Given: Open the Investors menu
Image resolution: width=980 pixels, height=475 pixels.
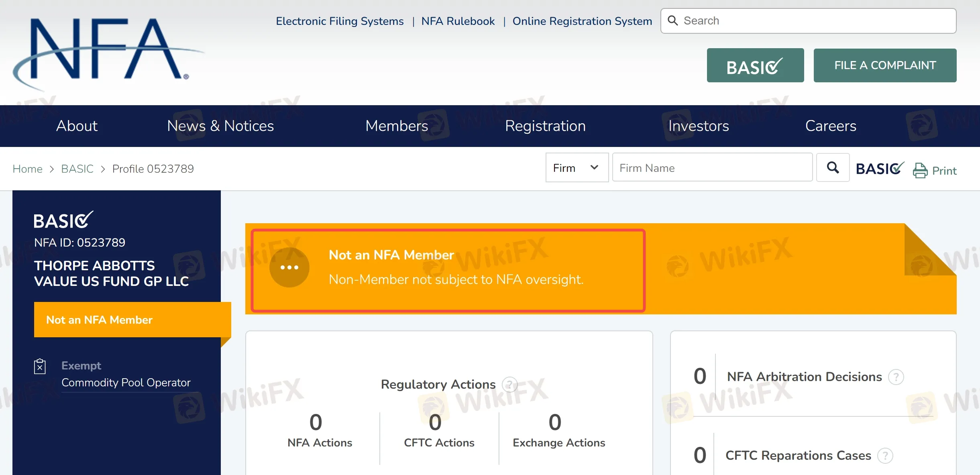Looking at the screenshot, I should (699, 126).
